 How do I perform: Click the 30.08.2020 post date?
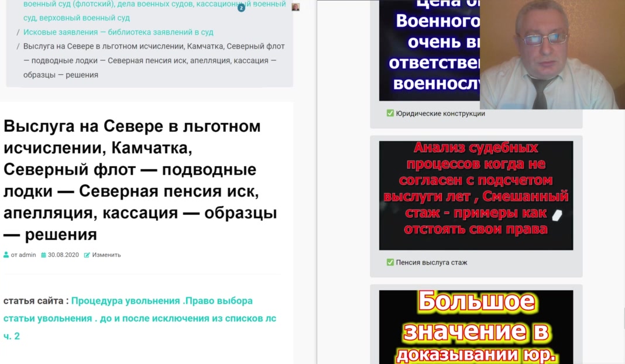click(x=63, y=255)
